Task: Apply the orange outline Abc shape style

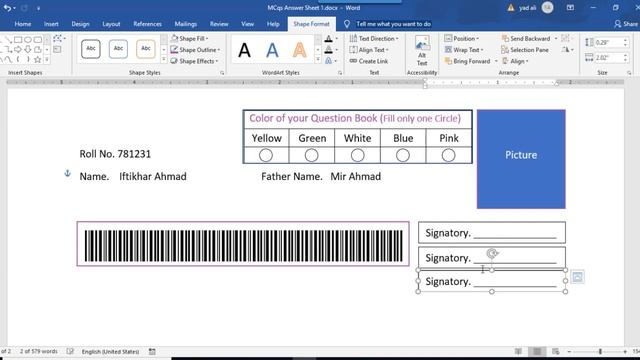Action: pos(146,49)
